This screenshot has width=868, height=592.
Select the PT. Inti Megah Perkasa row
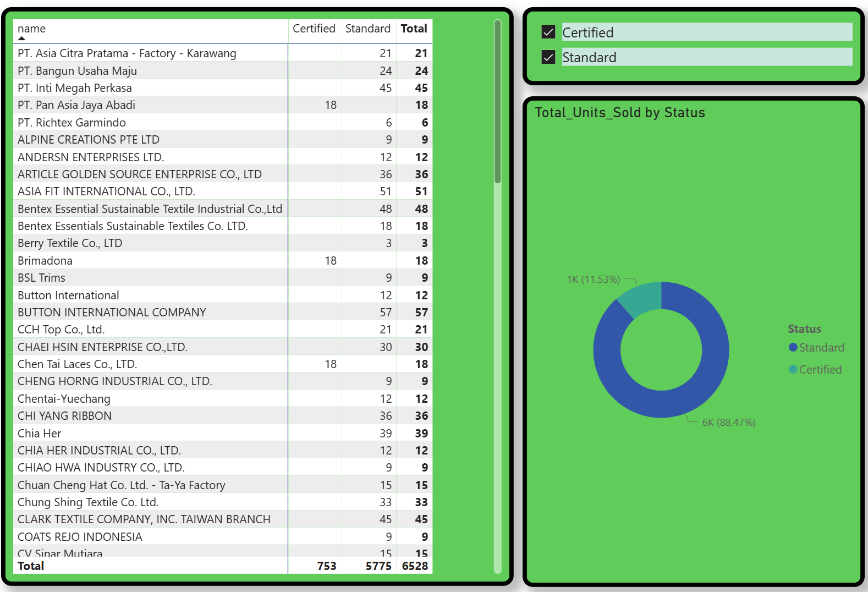click(75, 88)
